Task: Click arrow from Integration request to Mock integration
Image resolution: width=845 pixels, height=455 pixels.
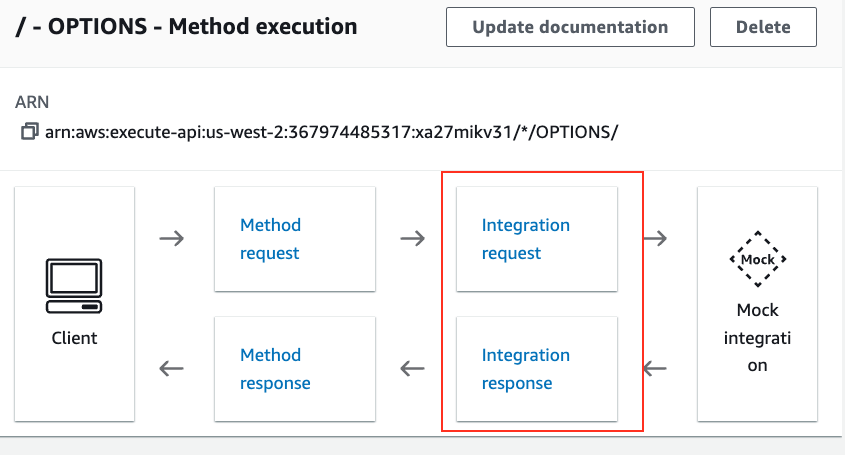Action: point(655,238)
